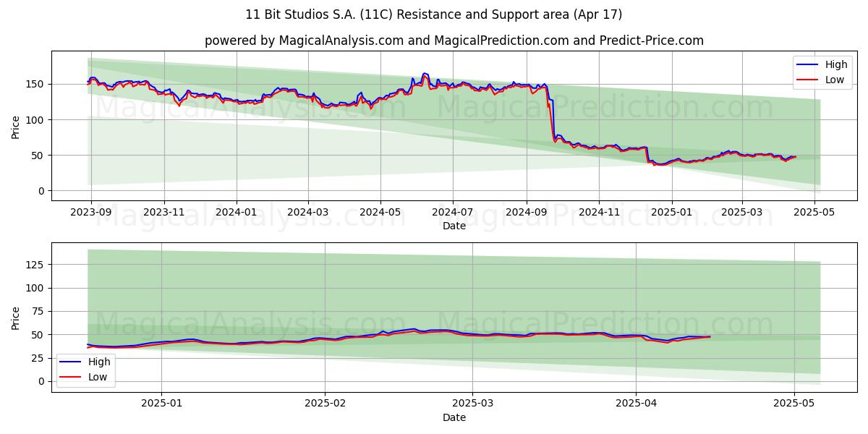This screenshot has height=434, width=868.
Task: Click the 2025-02 date label on lower axis
Action: pos(325,405)
